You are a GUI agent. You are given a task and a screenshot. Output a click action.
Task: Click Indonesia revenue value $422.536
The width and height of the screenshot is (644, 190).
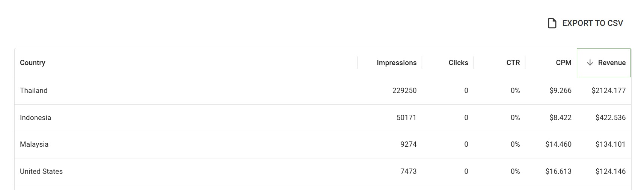coord(611,118)
